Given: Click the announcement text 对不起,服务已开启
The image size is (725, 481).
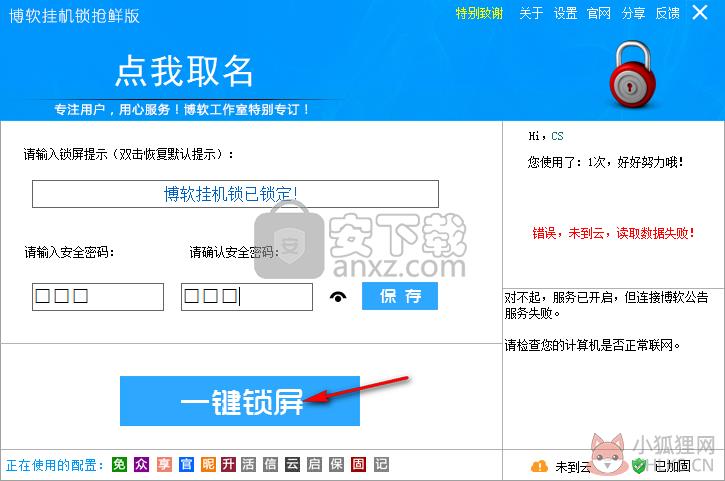Looking at the screenshot, I should [606, 305].
